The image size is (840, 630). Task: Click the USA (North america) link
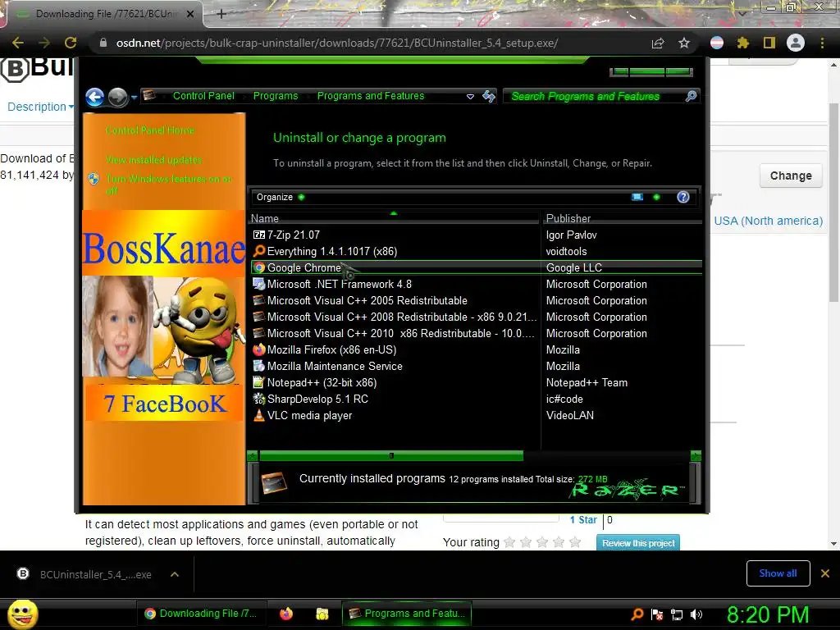coord(768,221)
